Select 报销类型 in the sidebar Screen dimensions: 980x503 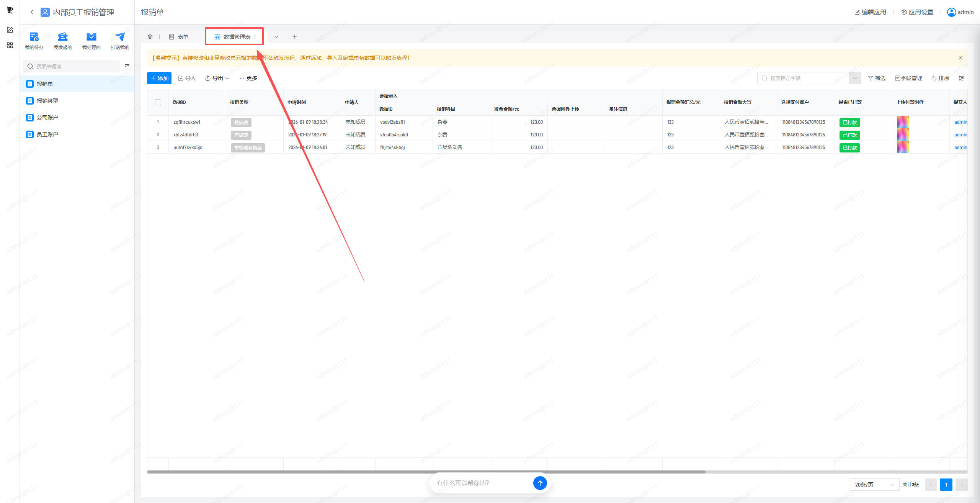pyautogui.click(x=77, y=101)
